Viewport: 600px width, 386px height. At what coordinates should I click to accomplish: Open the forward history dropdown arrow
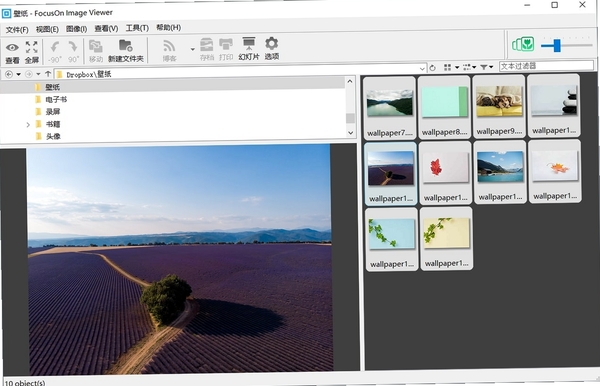tap(38, 74)
